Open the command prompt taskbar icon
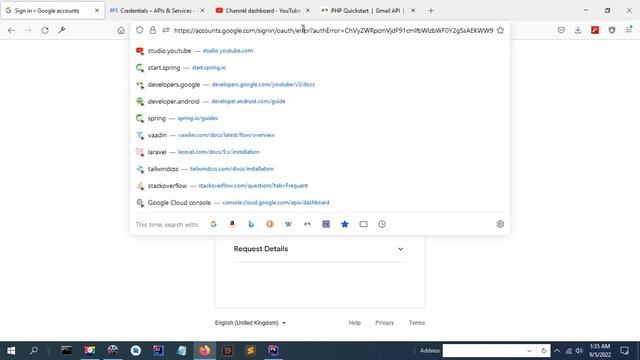Viewport: 640px width, 360px height. 67,351
